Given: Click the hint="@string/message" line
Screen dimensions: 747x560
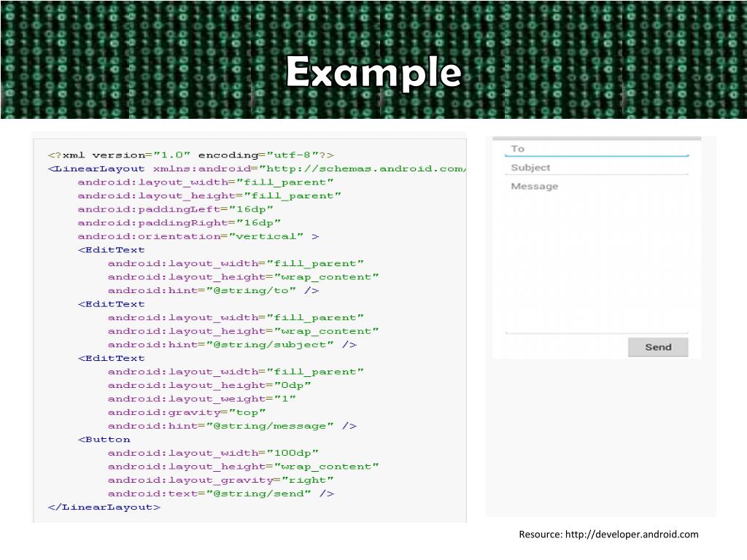Looking at the screenshot, I should 232,426.
